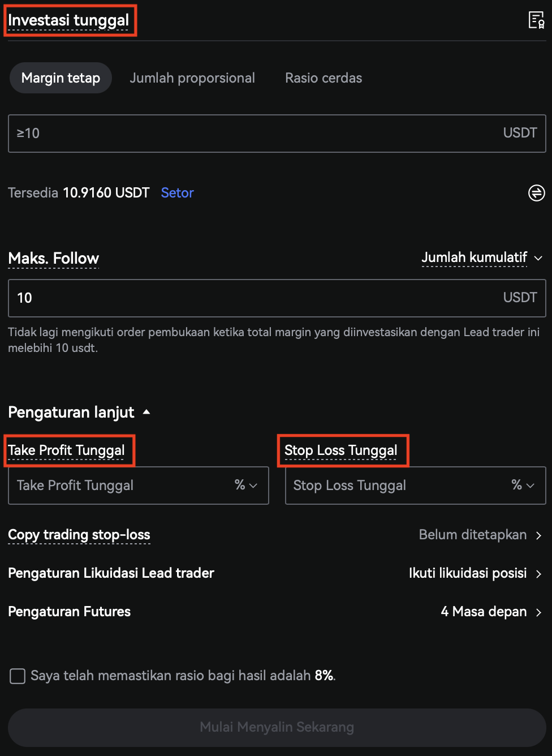
Task: Click the transfer swap circle icon
Action: click(x=536, y=193)
